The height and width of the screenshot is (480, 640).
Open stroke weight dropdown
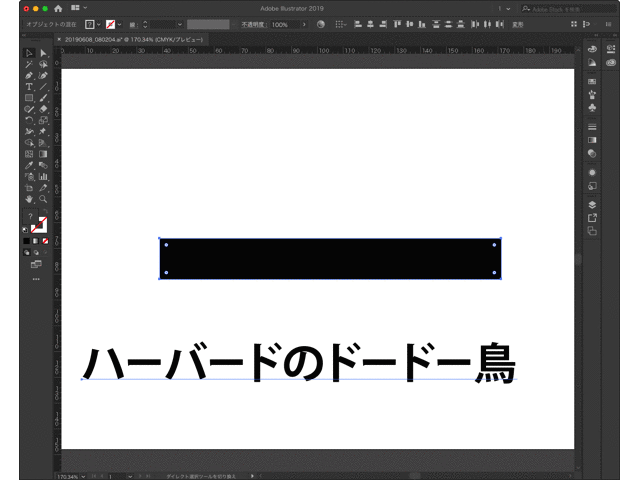(x=180, y=24)
